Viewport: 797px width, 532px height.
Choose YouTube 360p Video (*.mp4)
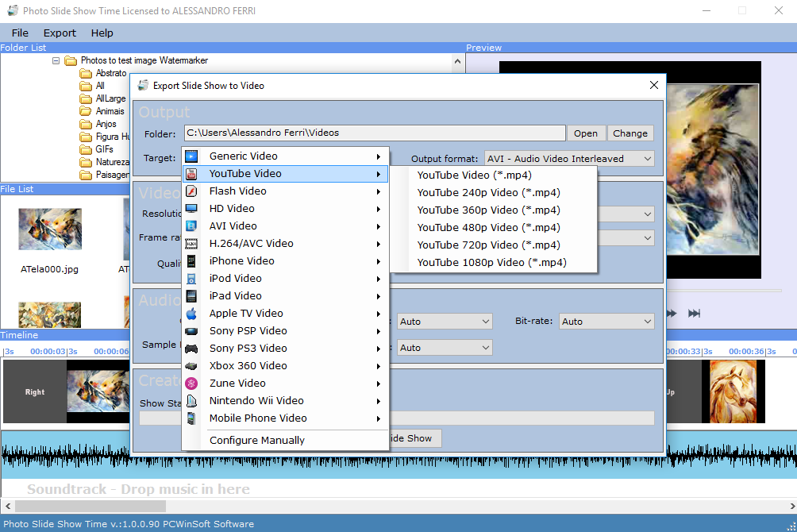pos(488,210)
